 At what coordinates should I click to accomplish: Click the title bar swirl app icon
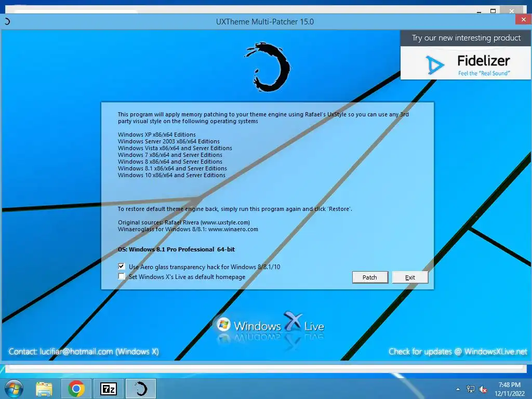[x=7, y=21]
